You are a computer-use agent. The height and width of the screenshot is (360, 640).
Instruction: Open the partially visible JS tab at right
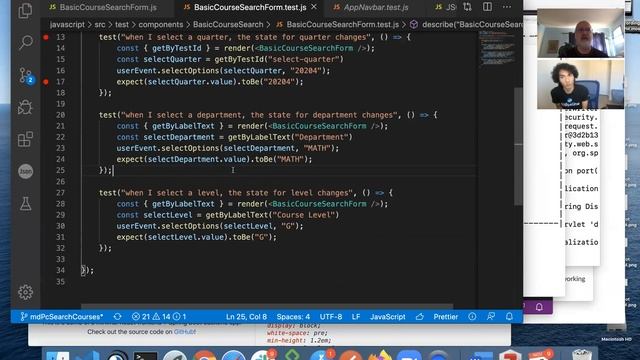tap(445, 7)
